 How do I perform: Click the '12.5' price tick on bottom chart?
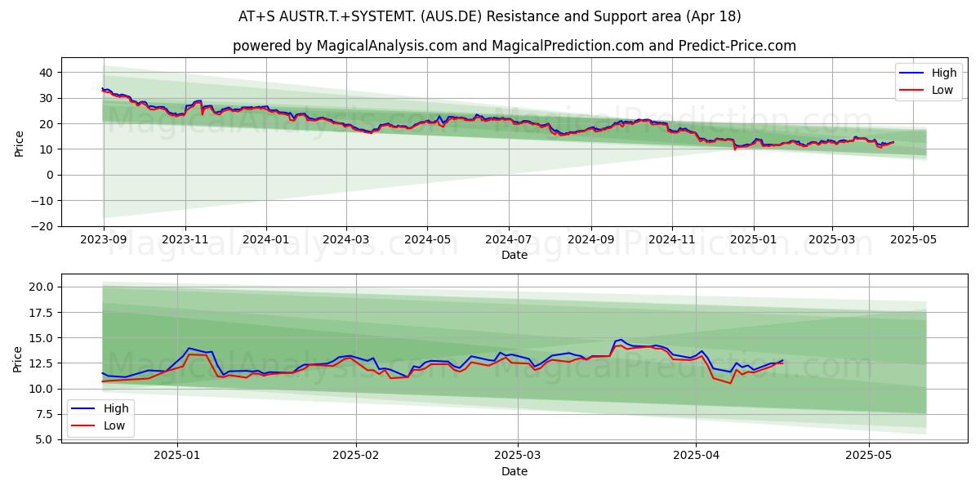(42, 363)
